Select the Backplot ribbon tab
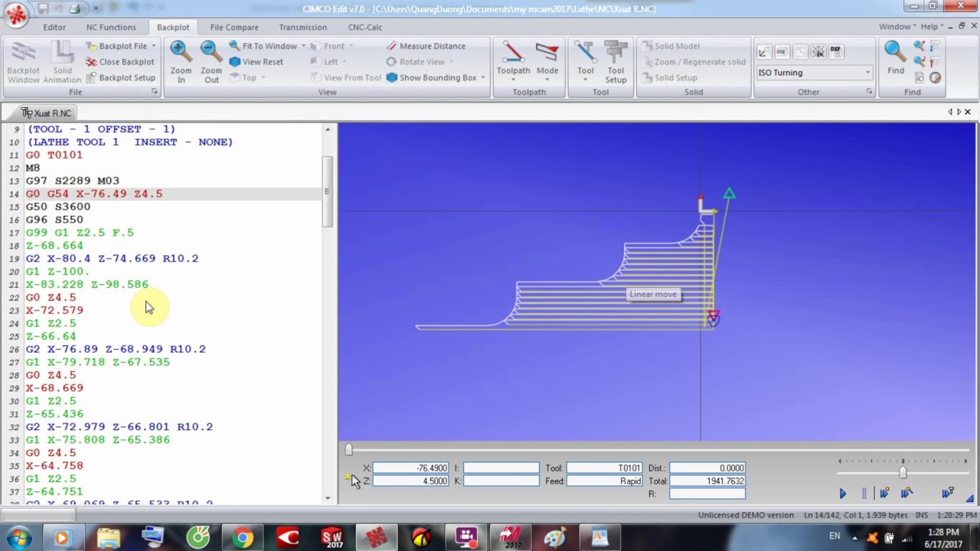The image size is (980, 551). pyautogui.click(x=173, y=27)
